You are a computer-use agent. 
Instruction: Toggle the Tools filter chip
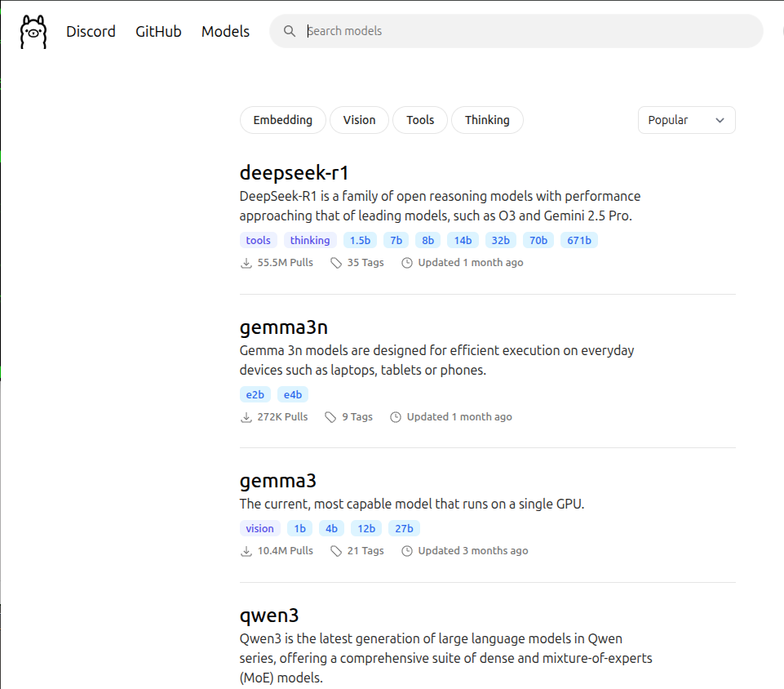(x=420, y=120)
